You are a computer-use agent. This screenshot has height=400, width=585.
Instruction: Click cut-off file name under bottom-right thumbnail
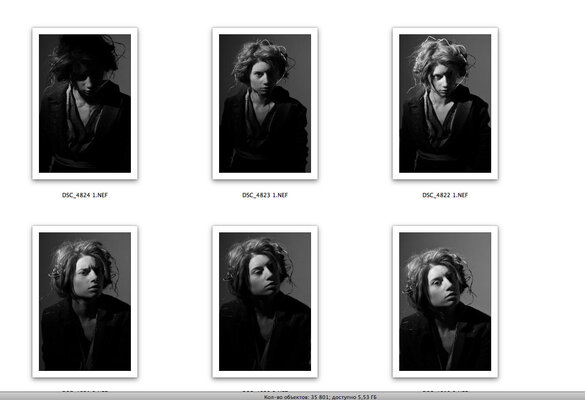(445, 390)
